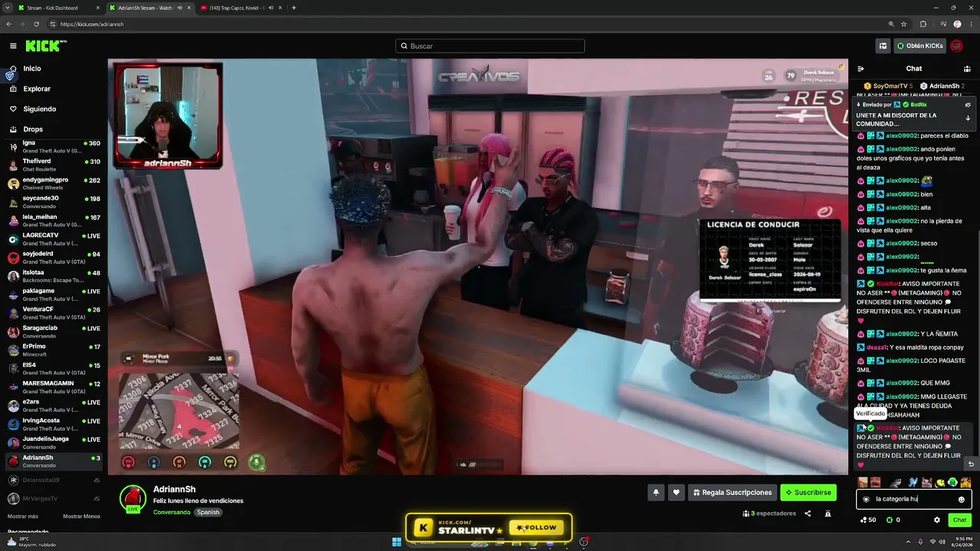The width and height of the screenshot is (980, 551).
Task: Open the Thefiverd channel in the sidebar
Action: point(54,165)
